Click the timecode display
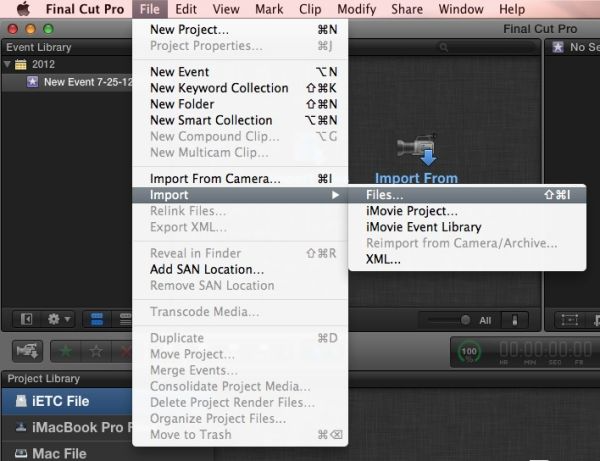This screenshot has width=600, height=461. click(x=545, y=352)
